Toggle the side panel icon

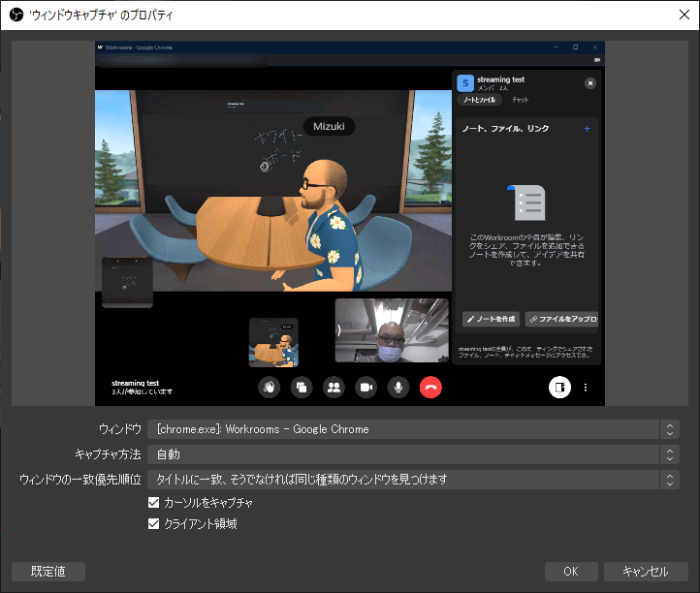558,387
